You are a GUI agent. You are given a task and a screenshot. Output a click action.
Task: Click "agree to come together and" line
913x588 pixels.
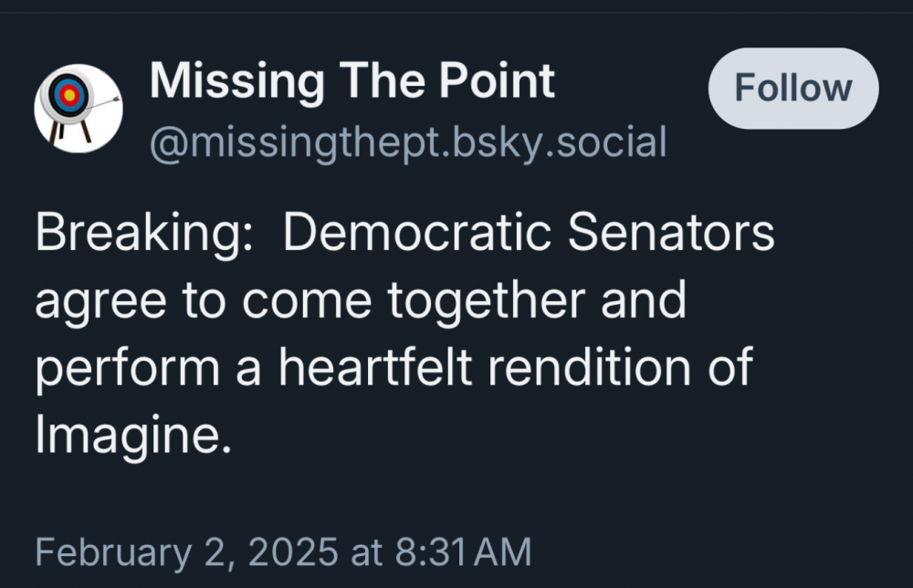click(360, 300)
